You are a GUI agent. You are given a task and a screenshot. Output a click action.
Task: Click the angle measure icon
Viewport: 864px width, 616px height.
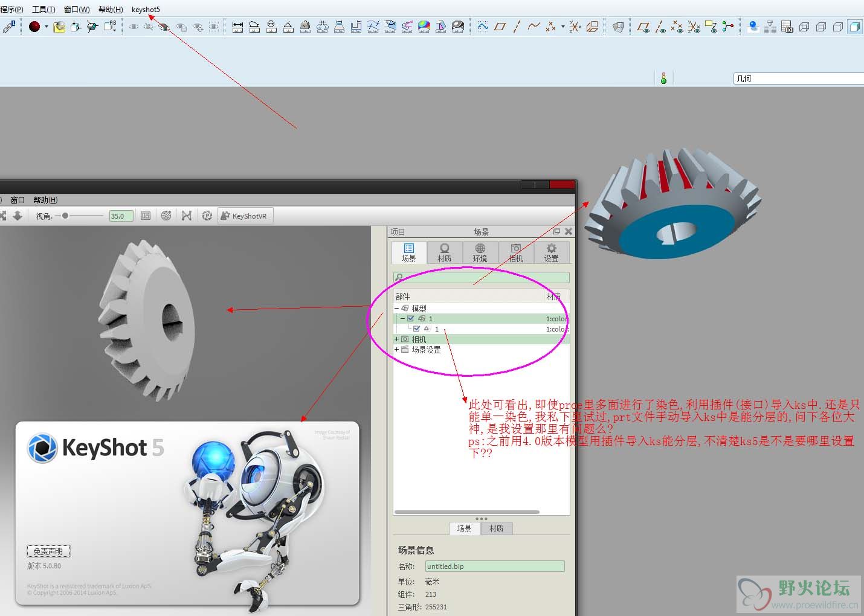tap(288, 27)
